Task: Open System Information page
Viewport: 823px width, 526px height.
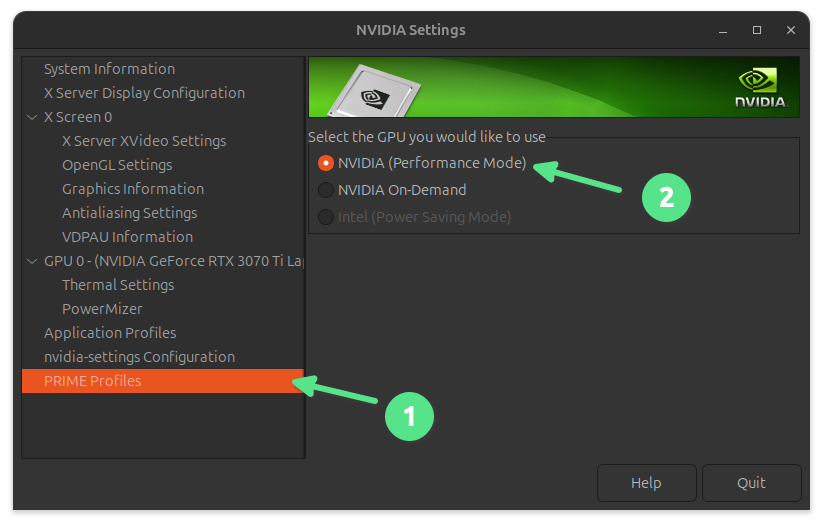Action: pos(109,69)
